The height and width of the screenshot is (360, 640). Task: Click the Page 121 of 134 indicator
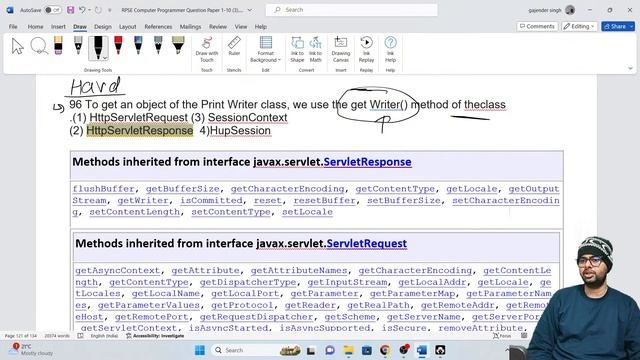tap(20, 336)
